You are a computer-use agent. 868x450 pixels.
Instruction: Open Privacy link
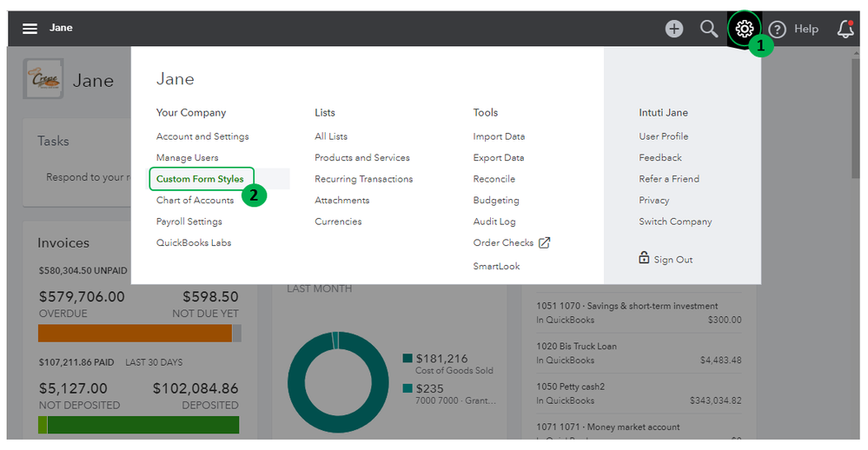(653, 201)
